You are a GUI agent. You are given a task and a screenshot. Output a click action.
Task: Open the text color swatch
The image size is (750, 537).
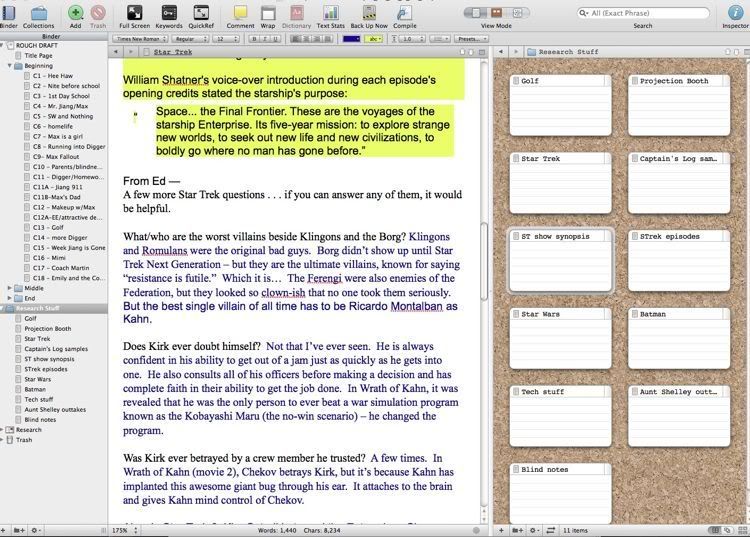(351, 39)
